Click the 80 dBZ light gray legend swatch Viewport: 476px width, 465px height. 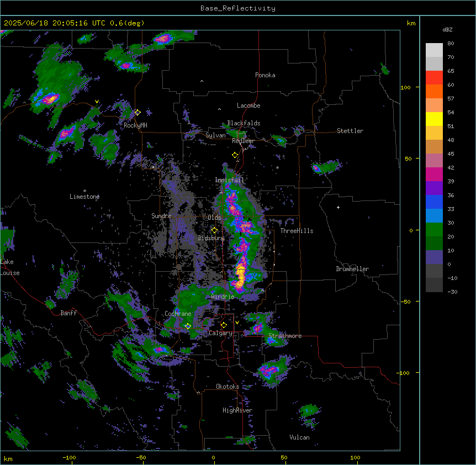pos(434,50)
